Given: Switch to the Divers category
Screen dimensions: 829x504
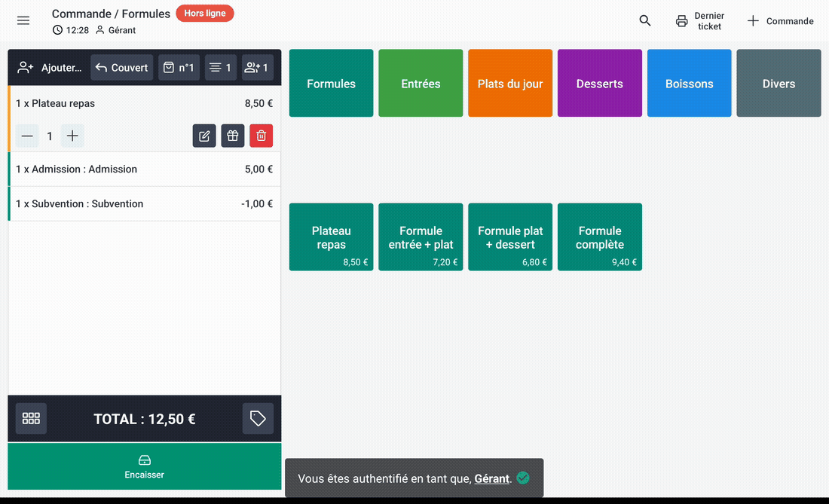Looking at the screenshot, I should [779, 83].
